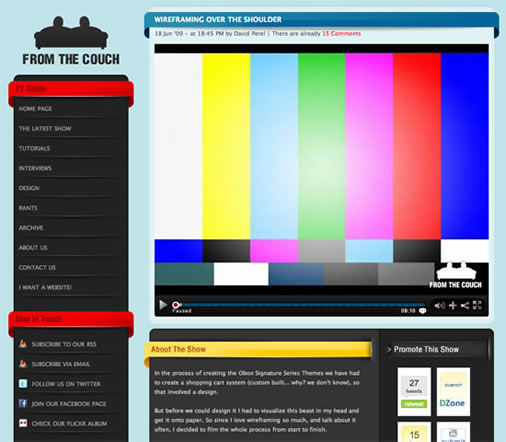Click the plus icon in video player
The height and width of the screenshot is (442, 506).
(453, 305)
